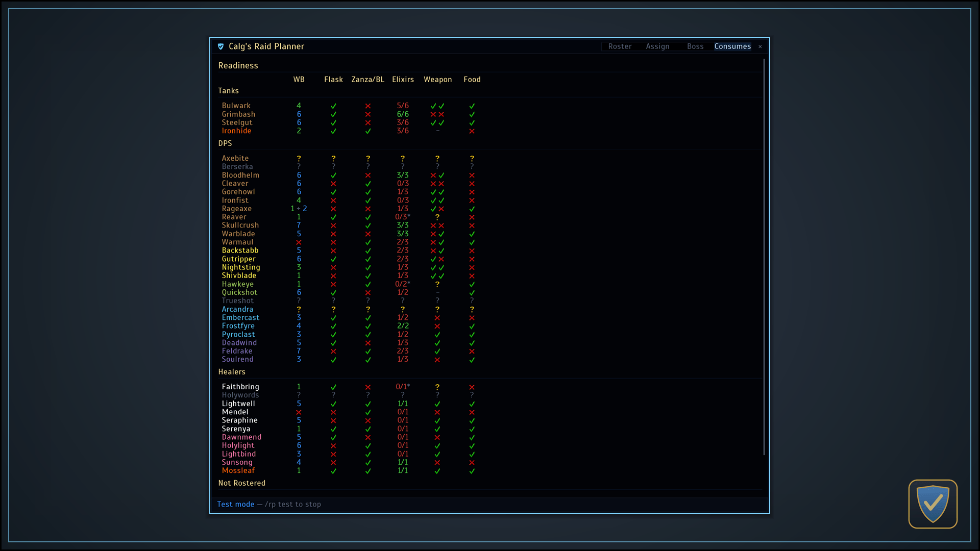Switch to the Roster tab
980x551 pixels.
pyautogui.click(x=620, y=46)
